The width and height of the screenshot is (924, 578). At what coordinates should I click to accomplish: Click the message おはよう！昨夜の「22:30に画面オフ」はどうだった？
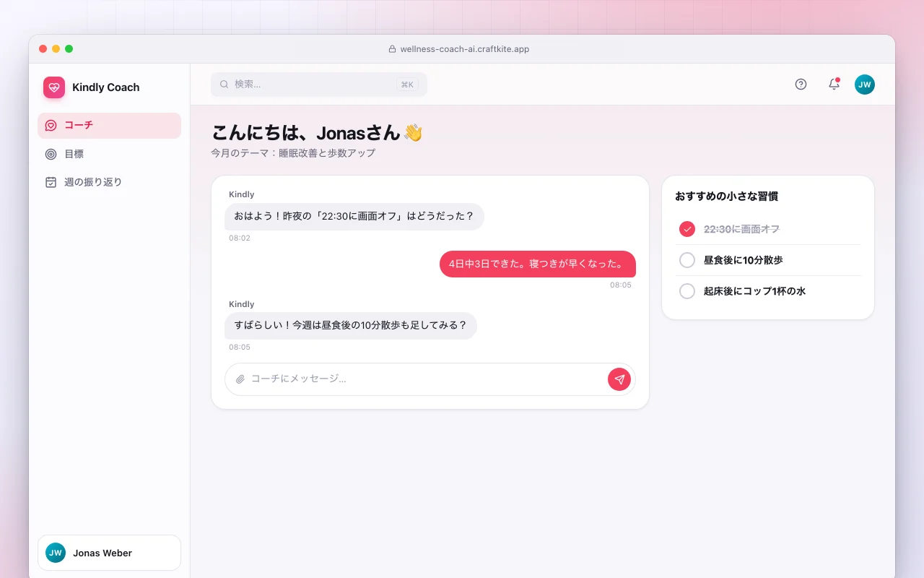[x=354, y=216]
